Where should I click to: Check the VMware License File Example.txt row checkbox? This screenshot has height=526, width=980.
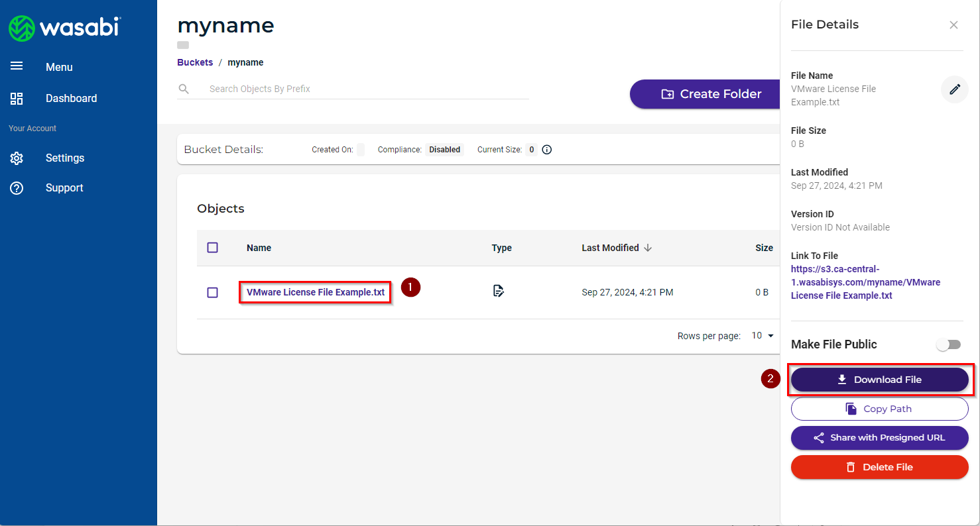point(212,292)
